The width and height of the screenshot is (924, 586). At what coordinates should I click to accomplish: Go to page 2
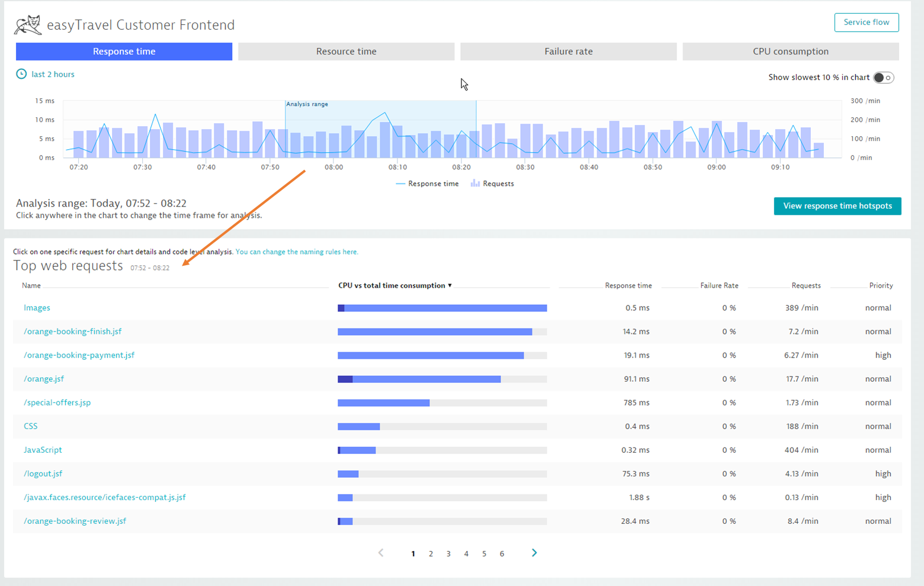(x=431, y=553)
